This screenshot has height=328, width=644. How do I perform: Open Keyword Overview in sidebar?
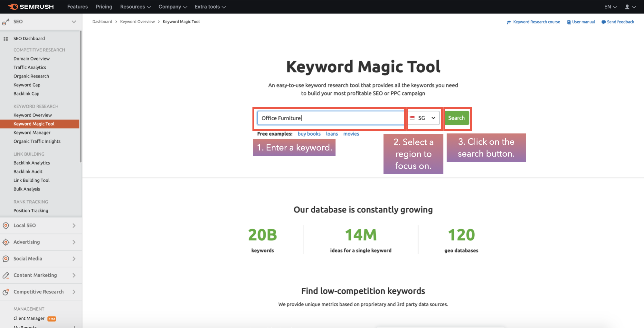pos(33,115)
